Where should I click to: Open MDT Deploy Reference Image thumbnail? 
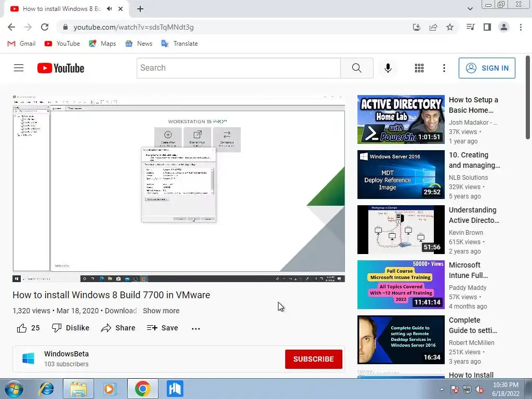point(401,175)
